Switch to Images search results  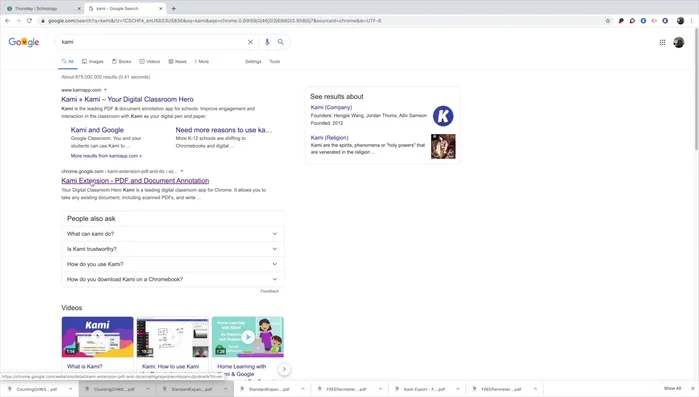click(93, 61)
